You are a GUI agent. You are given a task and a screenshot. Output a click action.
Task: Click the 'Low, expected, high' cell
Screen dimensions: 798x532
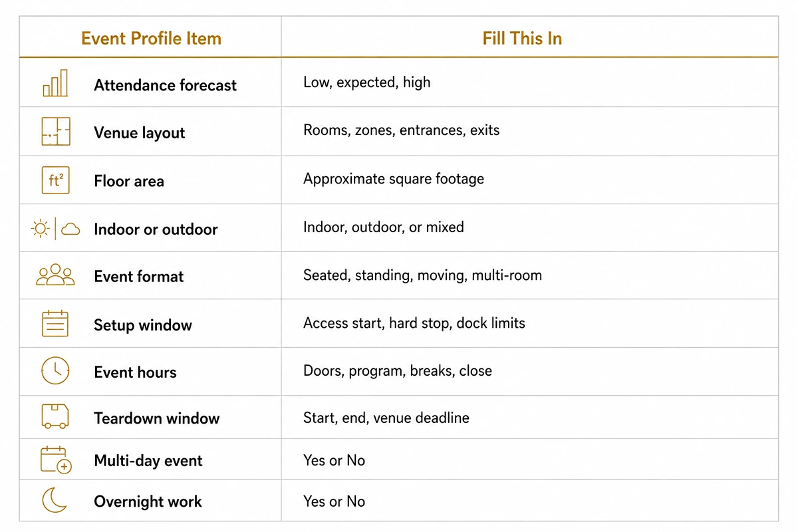coord(367,82)
